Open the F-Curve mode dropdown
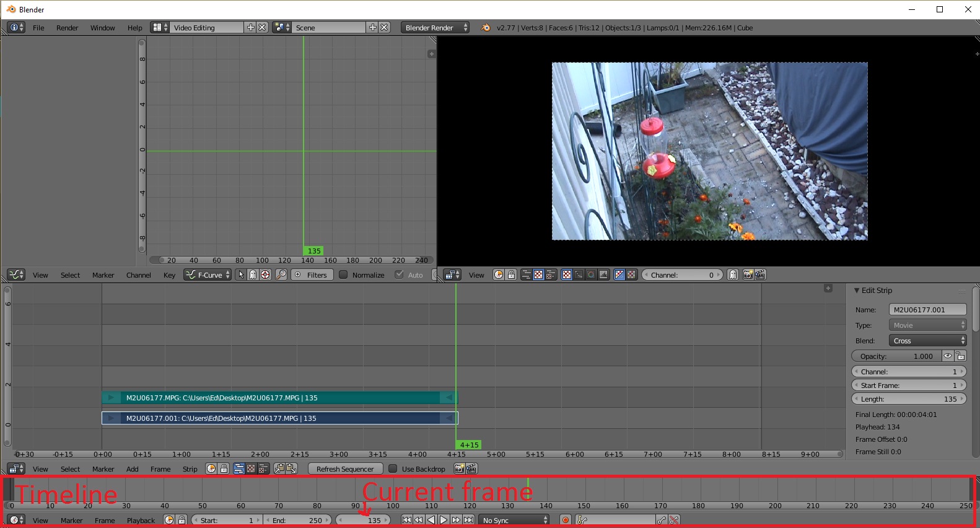The width and height of the screenshot is (980, 528). pyautogui.click(x=208, y=275)
